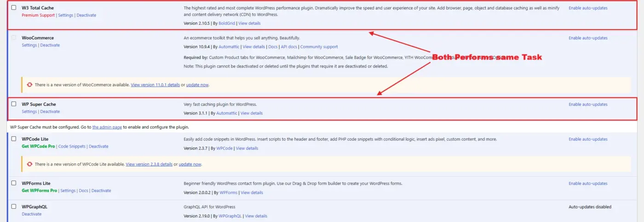This screenshot has height=222, width=644.
Task: Open Code Snippets for WPCode Lite
Action: [x=72, y=146]
